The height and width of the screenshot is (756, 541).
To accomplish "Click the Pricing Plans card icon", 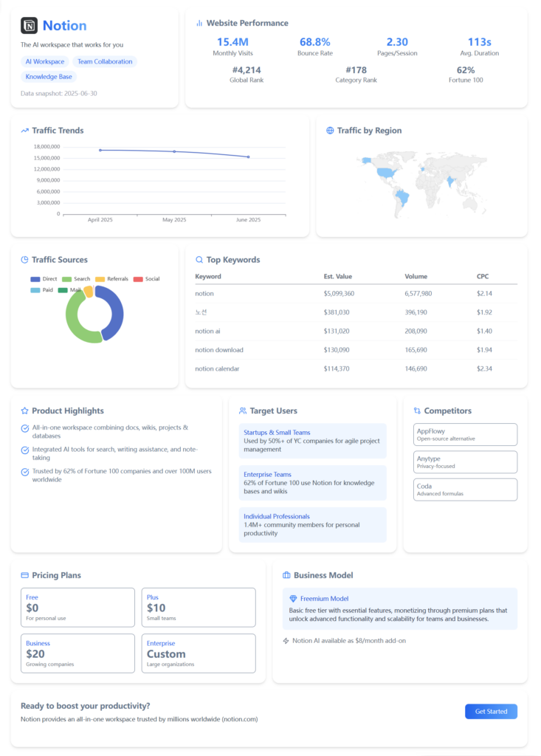I will click(x=24, y=575).
